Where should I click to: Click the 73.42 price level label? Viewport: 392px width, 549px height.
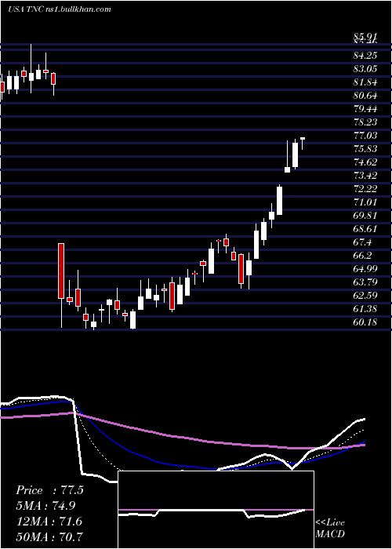click(365, 175)
